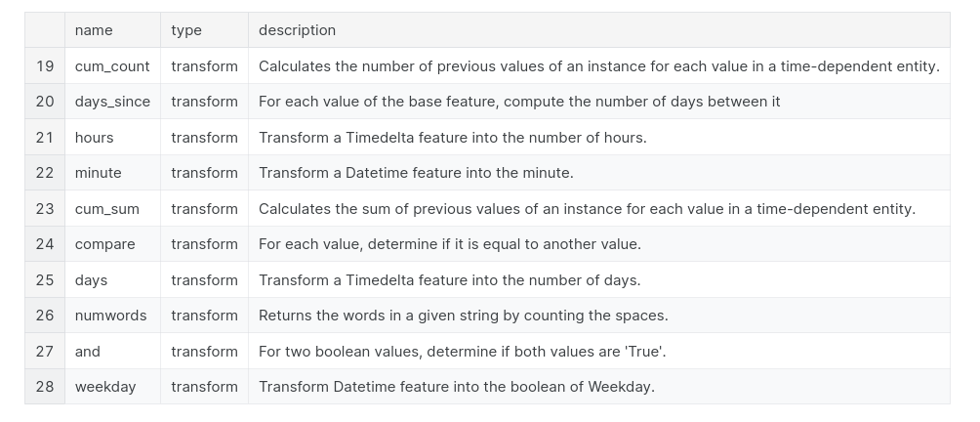The height and width of the screenshot is (422, 980).
Task: Click the minute name cell
Action: (x=98, y=173)
